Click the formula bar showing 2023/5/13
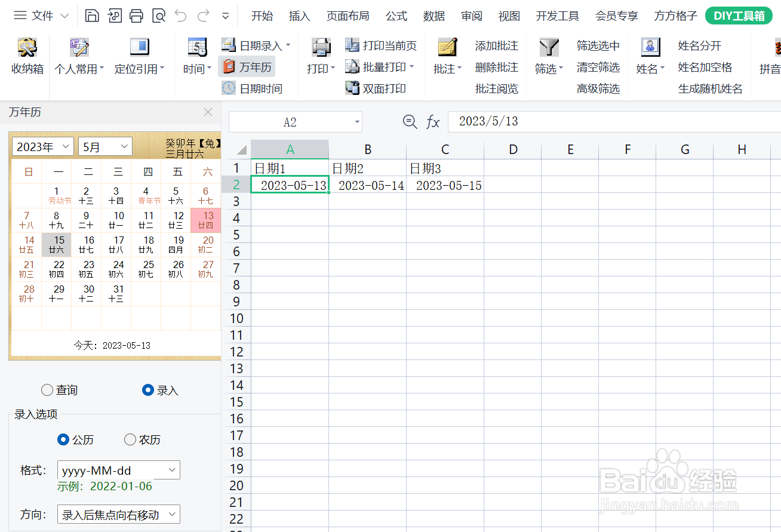Image resolution: width=781 pixels, height=532 pixels. pyautogui.click(x=614, y=121)
